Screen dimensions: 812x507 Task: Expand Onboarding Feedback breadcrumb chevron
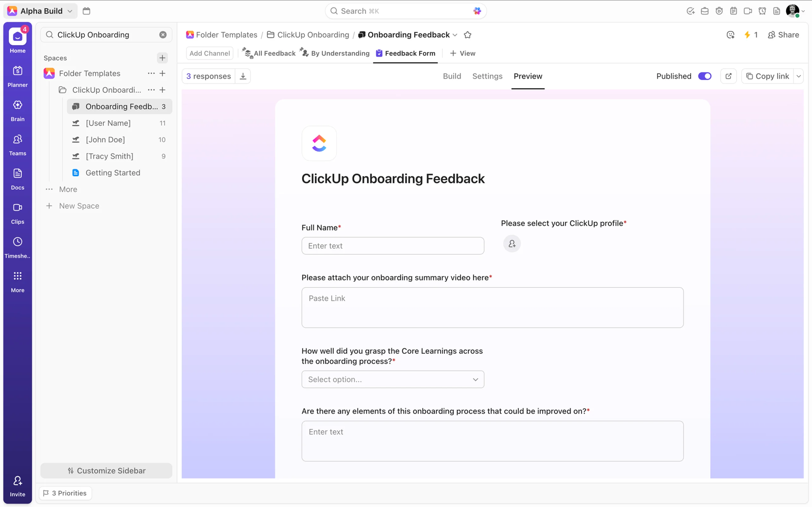pyautogui.click(x=455, y=35)
